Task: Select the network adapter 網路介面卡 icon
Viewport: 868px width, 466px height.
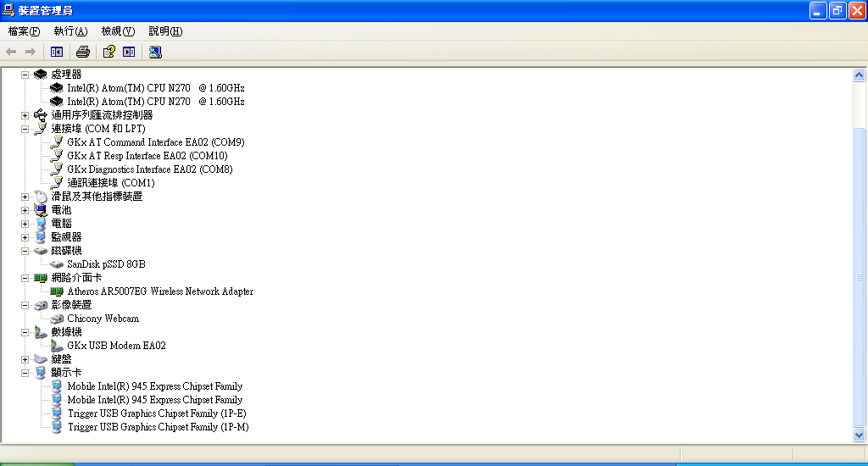Action: point(41,278)
